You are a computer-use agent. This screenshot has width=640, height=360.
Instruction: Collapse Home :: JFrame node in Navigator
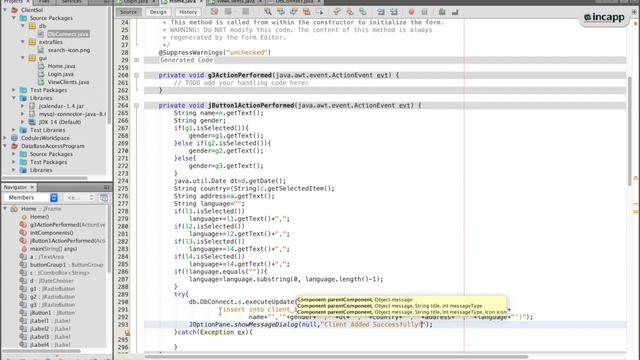pos(5,209)
